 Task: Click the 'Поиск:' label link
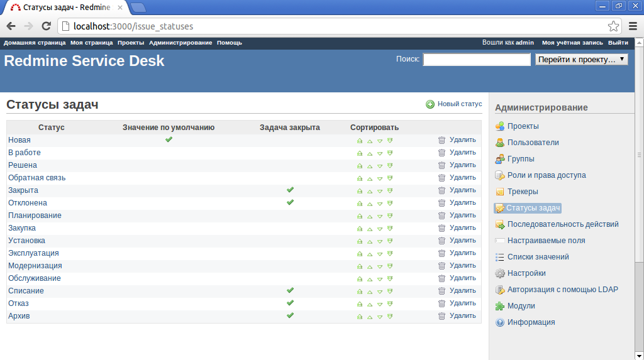point(408,59)
